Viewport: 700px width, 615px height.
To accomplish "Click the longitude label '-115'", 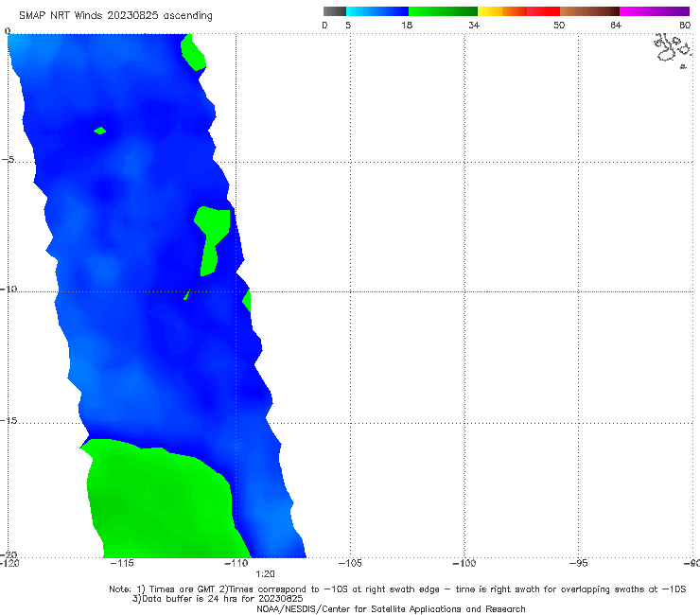I will click(x=122, y=563).
